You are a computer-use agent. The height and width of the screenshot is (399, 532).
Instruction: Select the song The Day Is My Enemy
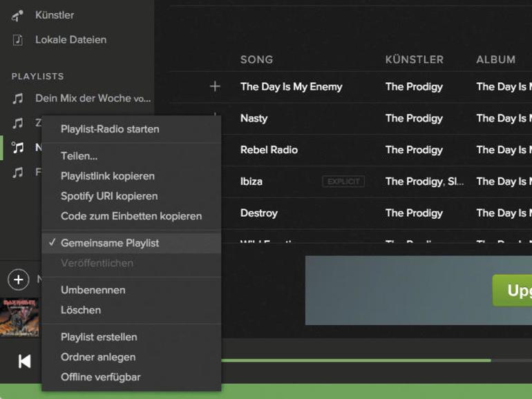point(291,87)
